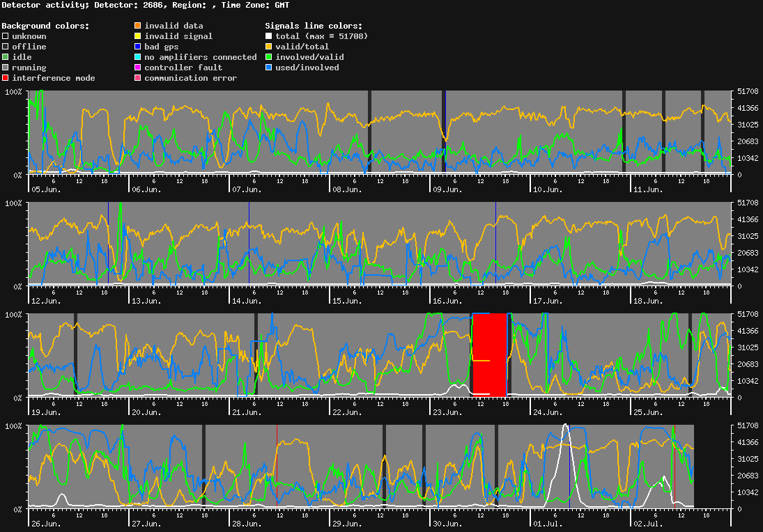Click the 'total (max = 51708)' legend label
Viewport: 763px width, 532px height.
(x=322, y=36)
